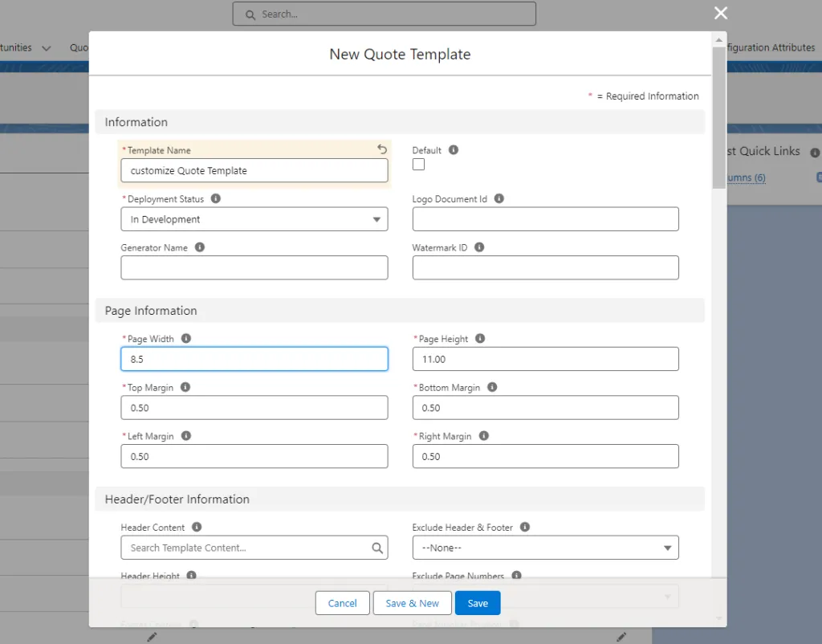
Task: Show help info for Generator Name
Action: click(x=200, y=247)
